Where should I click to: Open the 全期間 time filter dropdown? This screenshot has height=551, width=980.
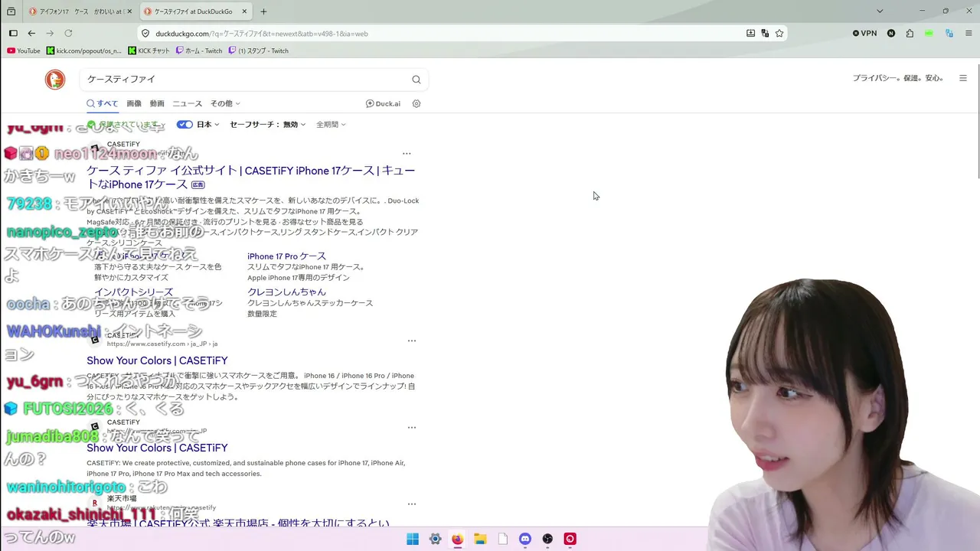coord(332,124)
